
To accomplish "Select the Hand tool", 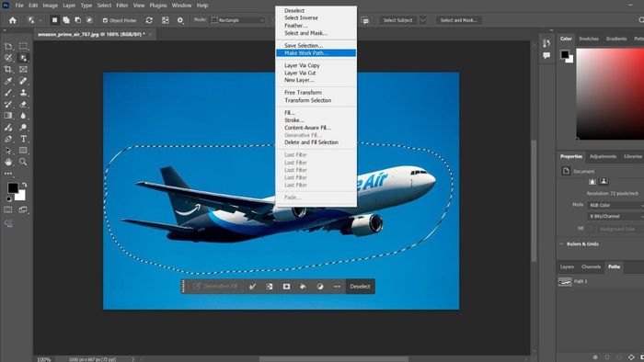I will [x=8, y=162].
